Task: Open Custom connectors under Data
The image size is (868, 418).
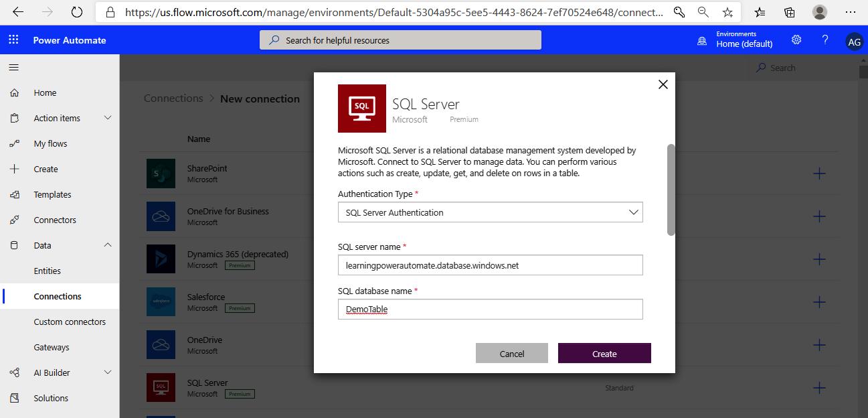Action: click(x=70, y=322)
